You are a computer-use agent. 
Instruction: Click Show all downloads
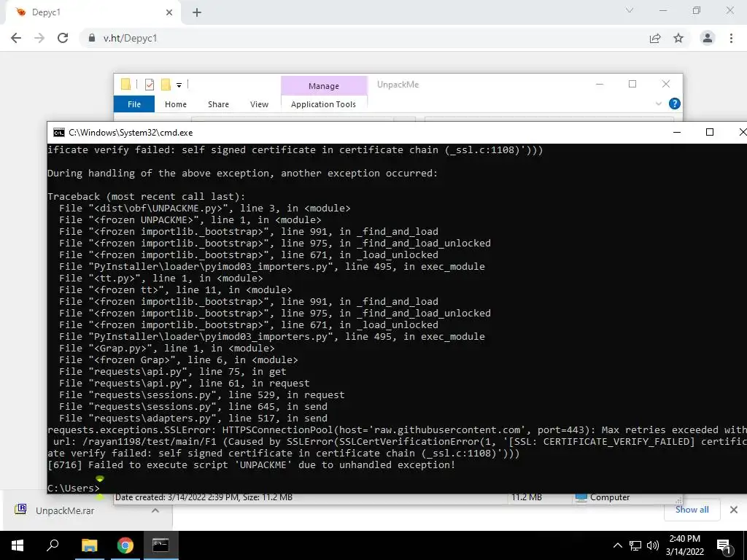click(692, 510)
